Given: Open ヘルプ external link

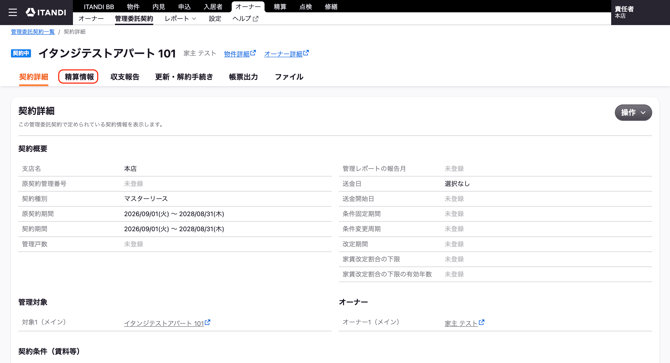Looking at the screenshot, I should tap(245, 19).
